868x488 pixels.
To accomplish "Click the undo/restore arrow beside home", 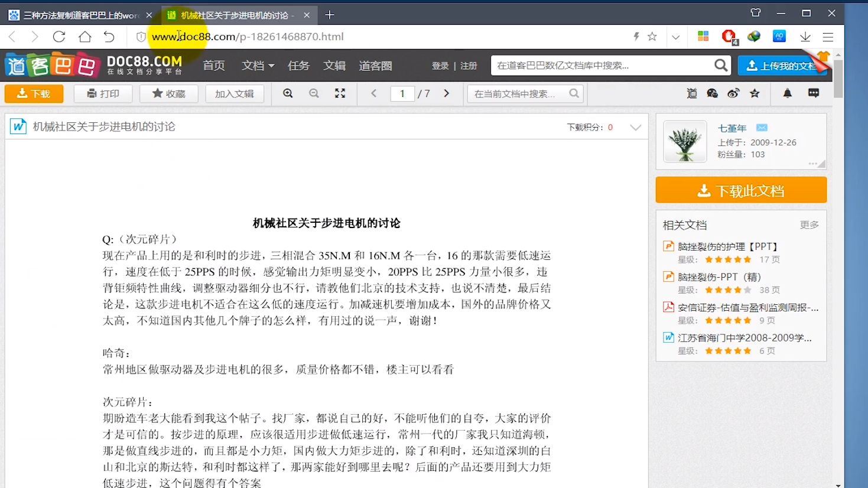I will tap(109, 37).
